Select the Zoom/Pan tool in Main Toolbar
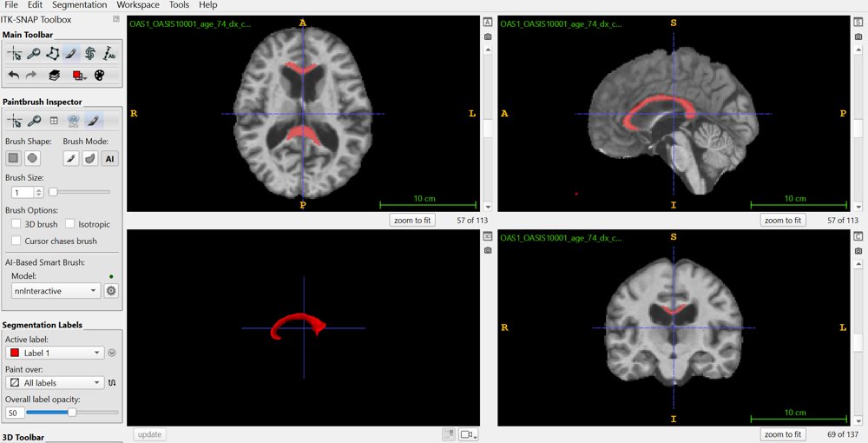 33,54
